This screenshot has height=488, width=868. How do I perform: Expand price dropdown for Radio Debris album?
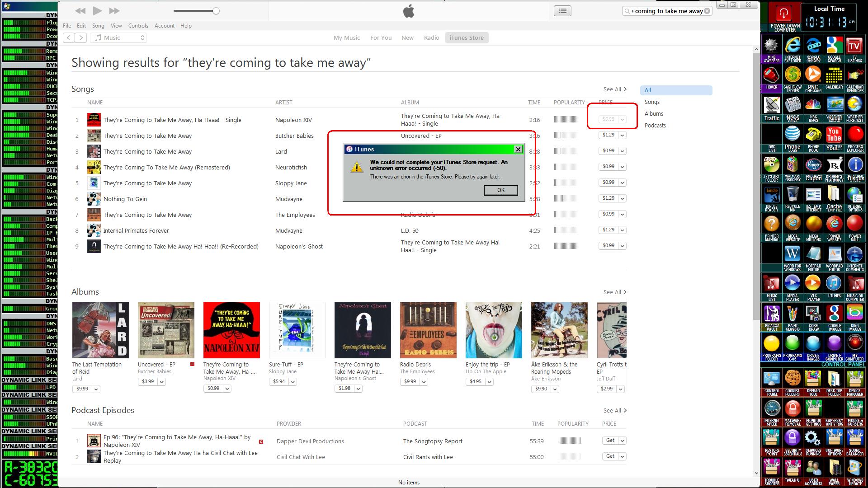tap(424, 382)
